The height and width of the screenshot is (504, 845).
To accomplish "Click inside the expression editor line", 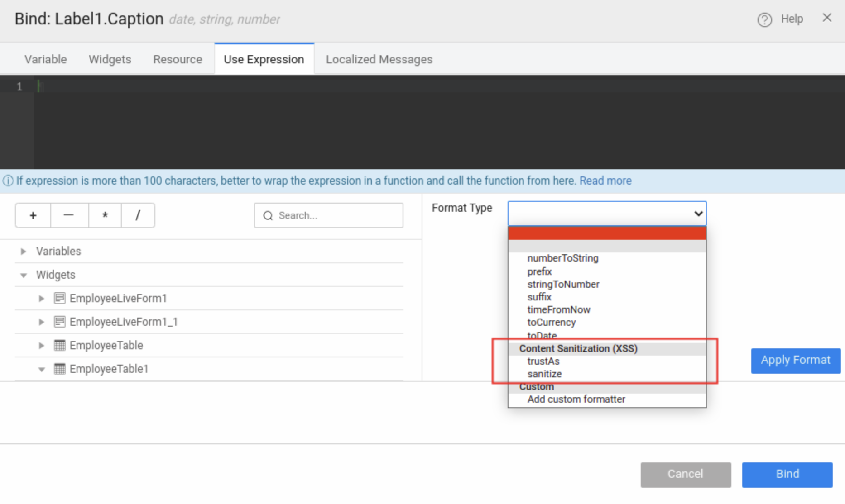I will 181,86.
